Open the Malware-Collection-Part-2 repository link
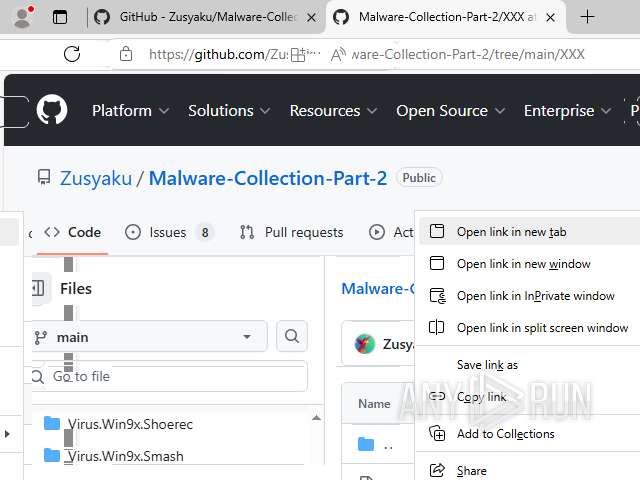Viewport: 640px width, 480px height. (x=268, y=178)
